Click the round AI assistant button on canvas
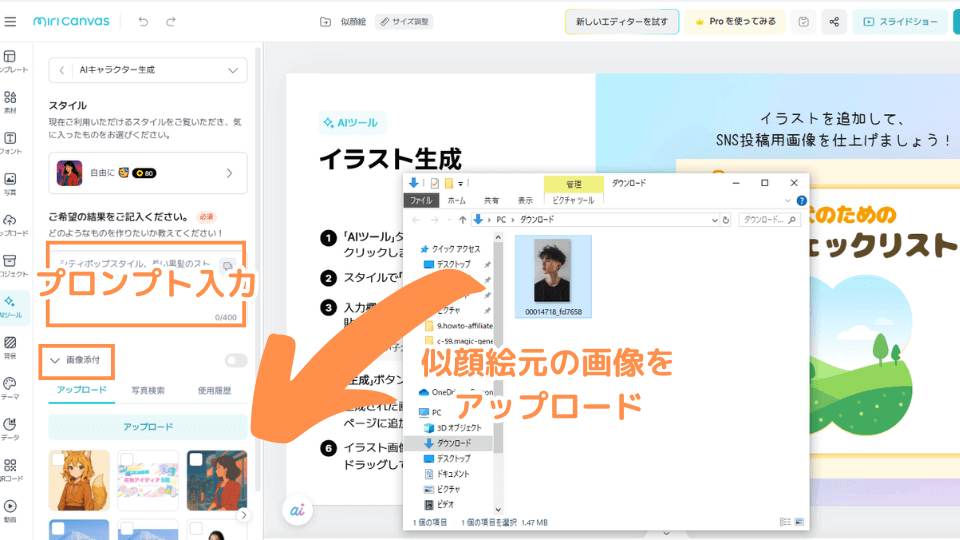 [297, 510]
